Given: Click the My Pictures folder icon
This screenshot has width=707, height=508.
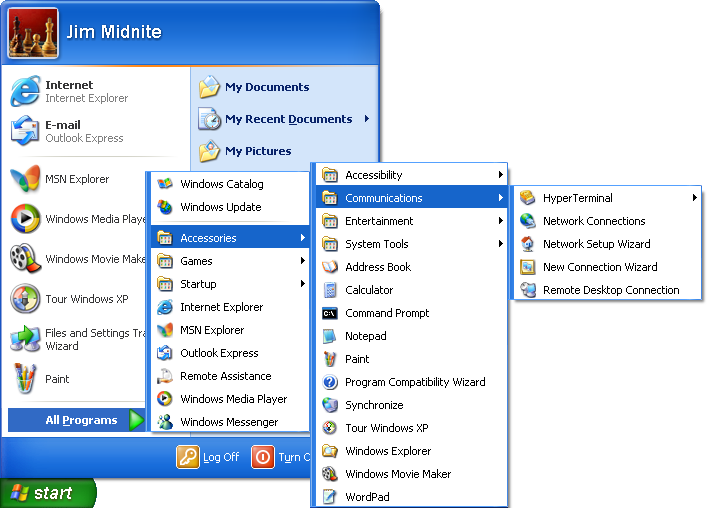Looking at the screenshot, I should tap(209, 151).
